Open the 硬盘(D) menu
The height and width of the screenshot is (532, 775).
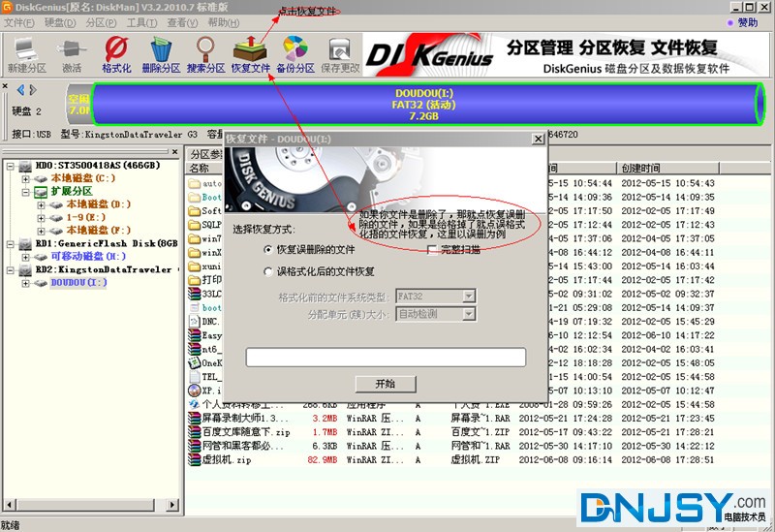tap(60, 22)
